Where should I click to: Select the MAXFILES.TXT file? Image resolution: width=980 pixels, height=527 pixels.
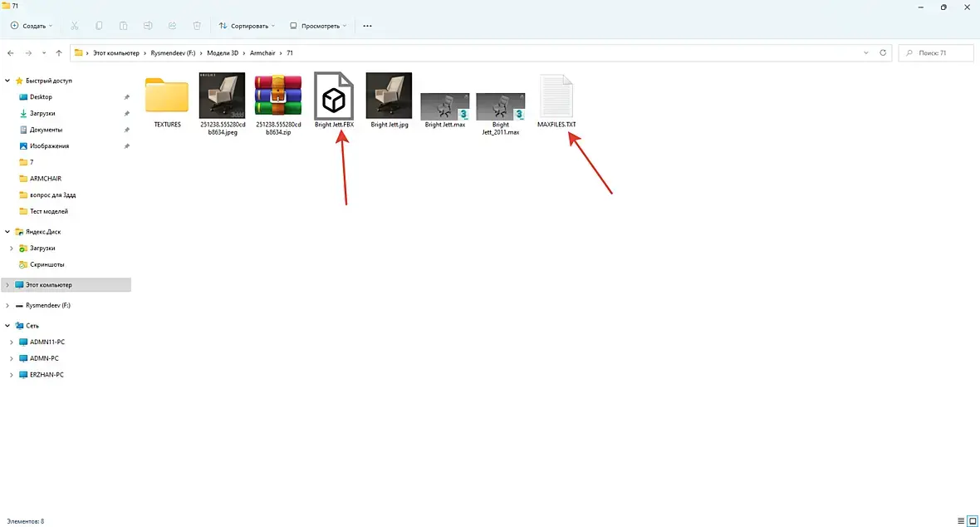(x=556, y=101)
